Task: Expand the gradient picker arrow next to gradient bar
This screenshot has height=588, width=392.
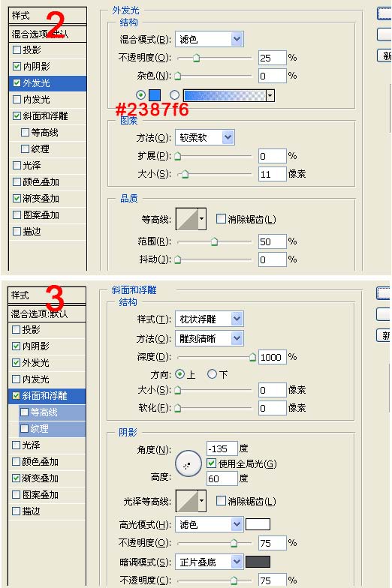Action: tap(270, 96)
